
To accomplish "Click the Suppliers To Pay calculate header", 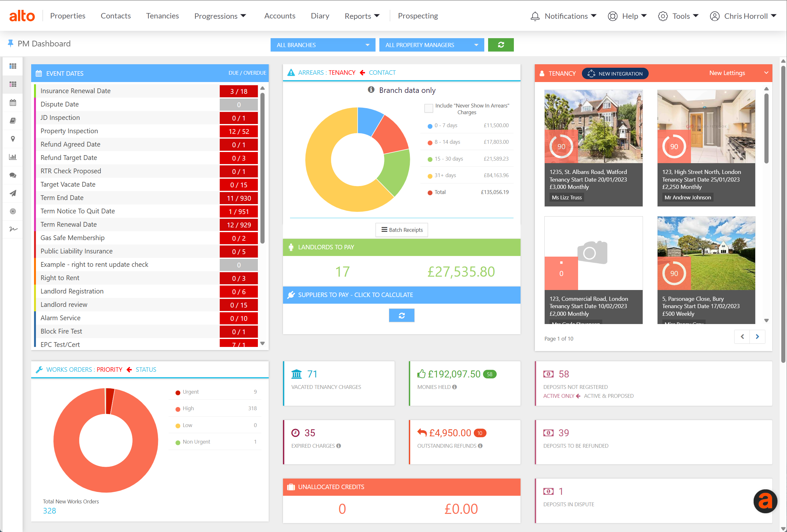I will tap(401, 295).
